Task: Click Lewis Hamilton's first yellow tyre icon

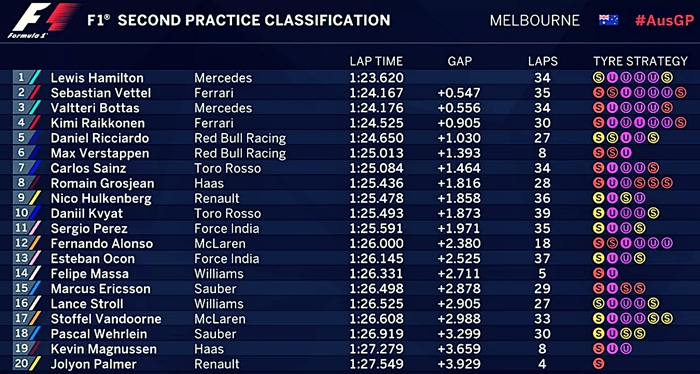Action: 598,78
